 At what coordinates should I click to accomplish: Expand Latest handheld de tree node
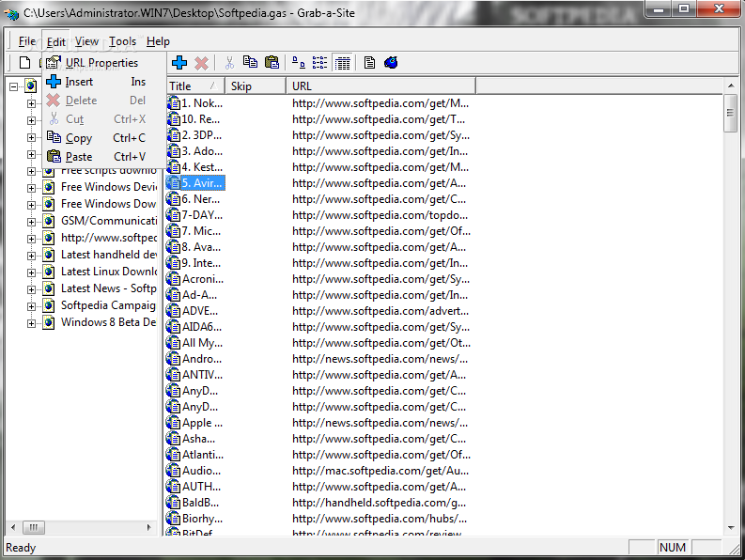coord(31,256)
